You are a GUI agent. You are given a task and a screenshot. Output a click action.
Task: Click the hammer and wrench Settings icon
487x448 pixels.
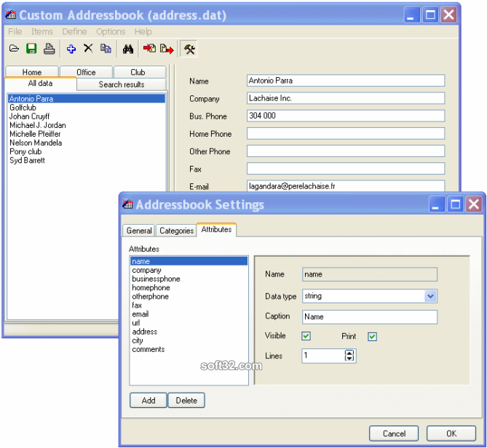(x=189, y=49)
